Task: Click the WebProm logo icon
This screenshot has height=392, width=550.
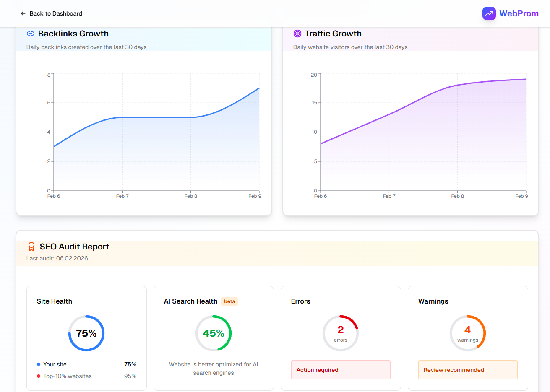Action: click(489, 13)
